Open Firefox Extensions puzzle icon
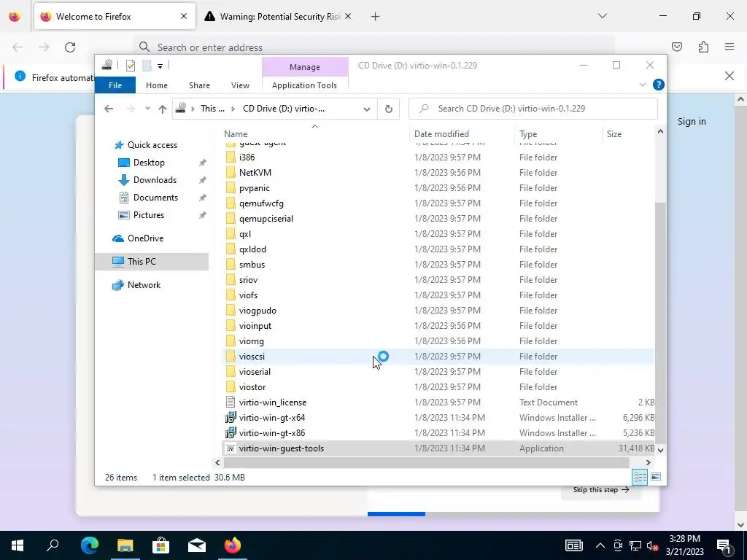This screenshot has width=747, height=560. tap(704, 47)
